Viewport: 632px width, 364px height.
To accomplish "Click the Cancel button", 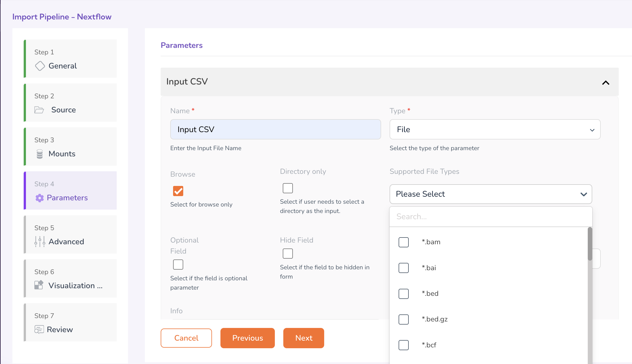I will [x=186, y=338].
